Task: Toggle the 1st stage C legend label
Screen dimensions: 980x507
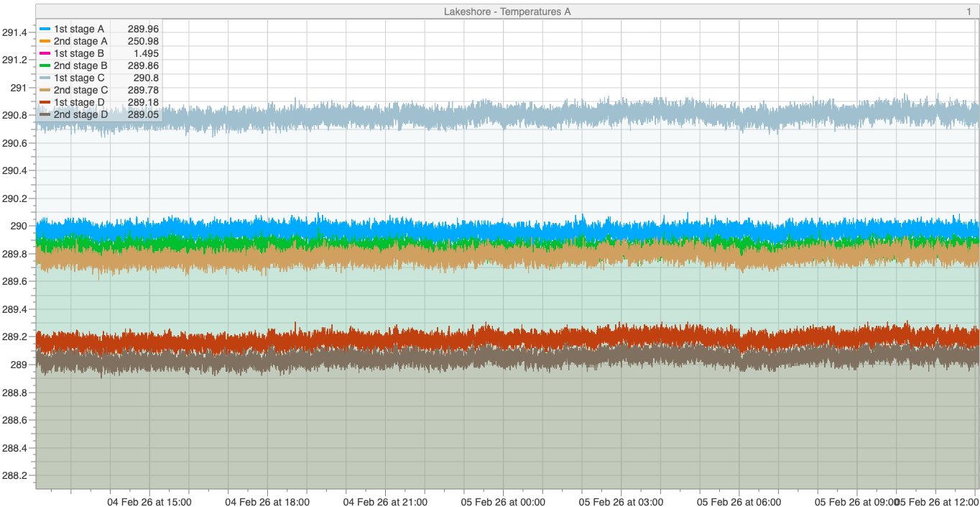Action: (x=79, y=78)
